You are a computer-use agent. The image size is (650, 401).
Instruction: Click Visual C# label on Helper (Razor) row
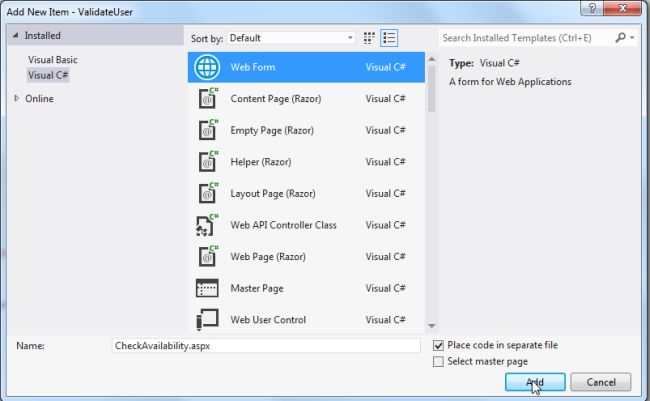[x=385, y=162]
